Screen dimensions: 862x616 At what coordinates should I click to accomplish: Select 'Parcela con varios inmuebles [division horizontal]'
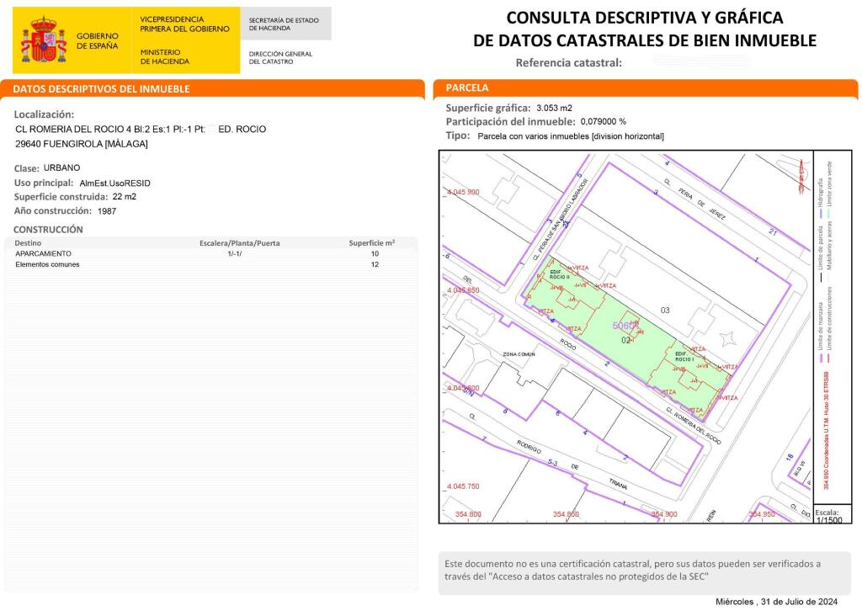(x=571, y=136)
